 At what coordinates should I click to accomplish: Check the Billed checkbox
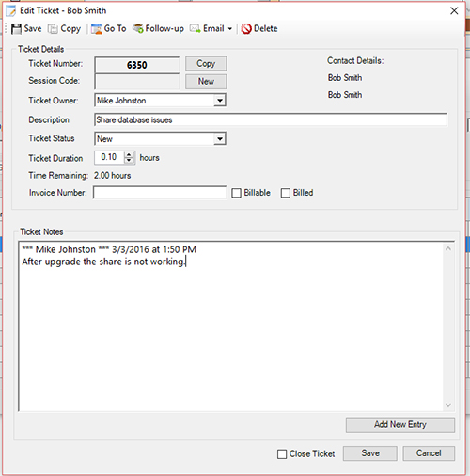pyautogui.click(x=286, y=193)
